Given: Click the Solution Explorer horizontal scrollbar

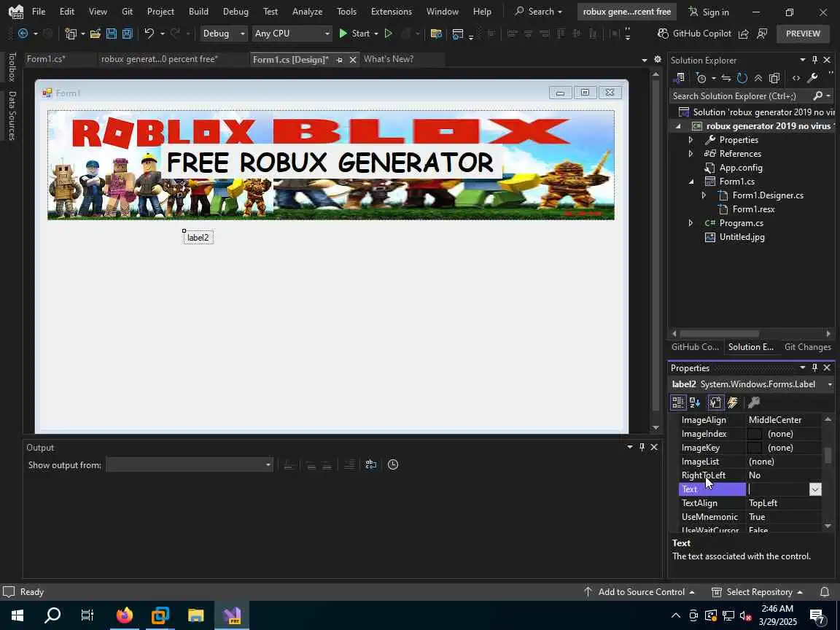Looking at the screenshot, I should pyautogui.click(x=720, y=333).
